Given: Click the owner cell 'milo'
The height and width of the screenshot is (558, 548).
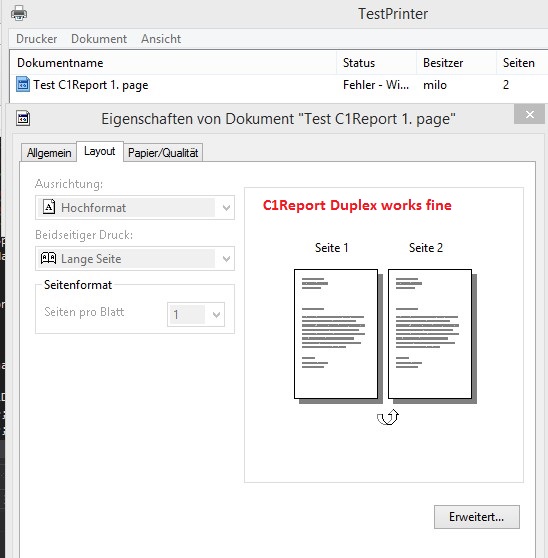Looking at the screenshot, I should click(435, 85).
